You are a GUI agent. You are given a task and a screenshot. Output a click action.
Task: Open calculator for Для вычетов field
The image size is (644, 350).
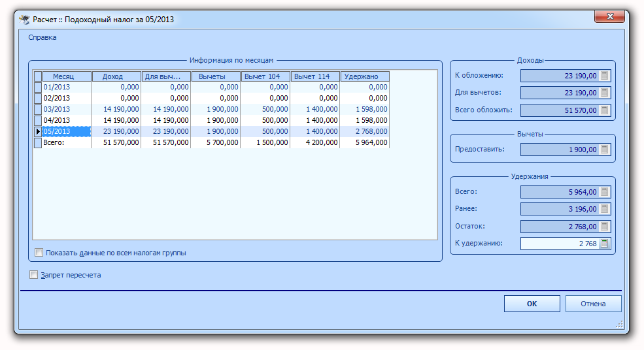(x=604, y=93)
